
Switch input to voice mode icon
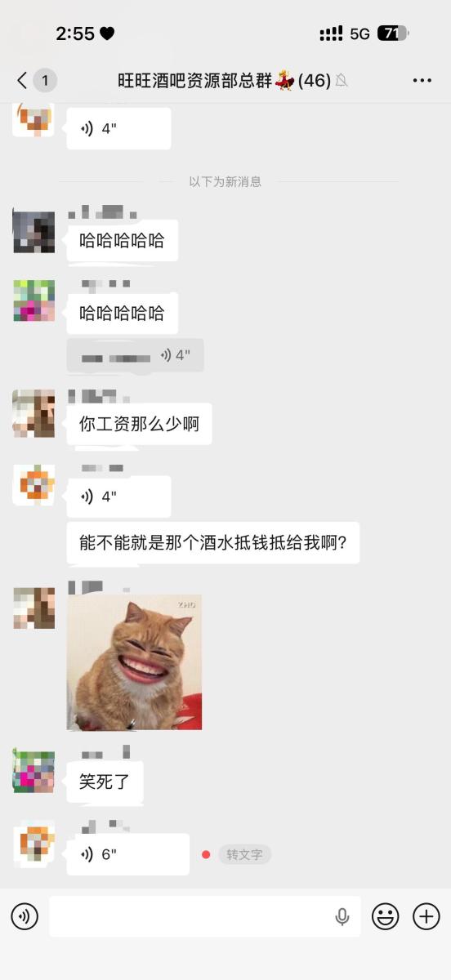[25, 916]
